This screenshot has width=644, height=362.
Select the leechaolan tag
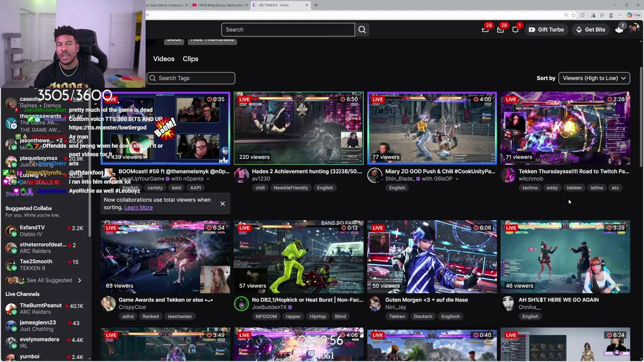tap(180, 316)
